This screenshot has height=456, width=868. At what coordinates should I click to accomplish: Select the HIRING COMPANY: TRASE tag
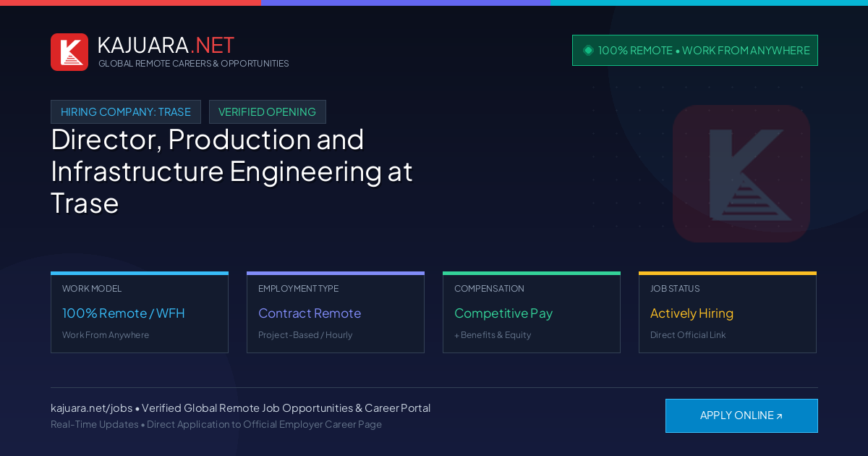pos(126,112)
